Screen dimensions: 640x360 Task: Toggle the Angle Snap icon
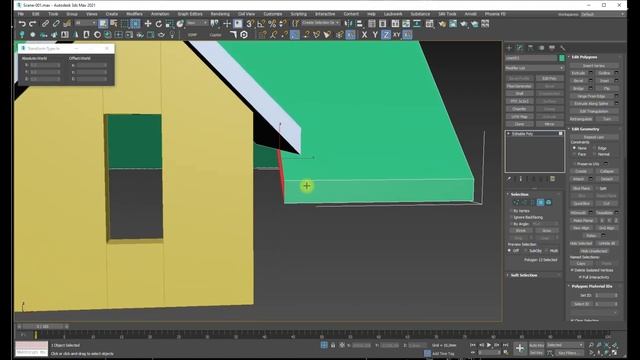coord(261,24)
